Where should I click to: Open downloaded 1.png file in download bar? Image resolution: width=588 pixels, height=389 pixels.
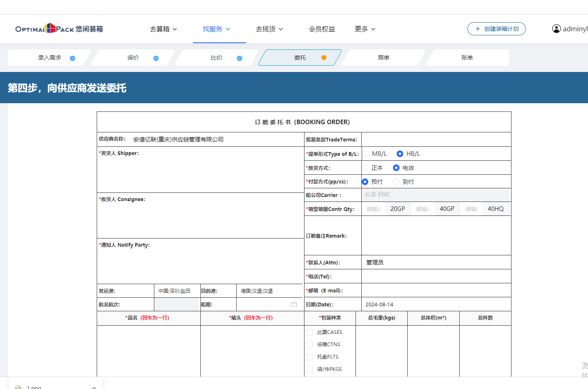pyautogui.click(x=34, y=387)
